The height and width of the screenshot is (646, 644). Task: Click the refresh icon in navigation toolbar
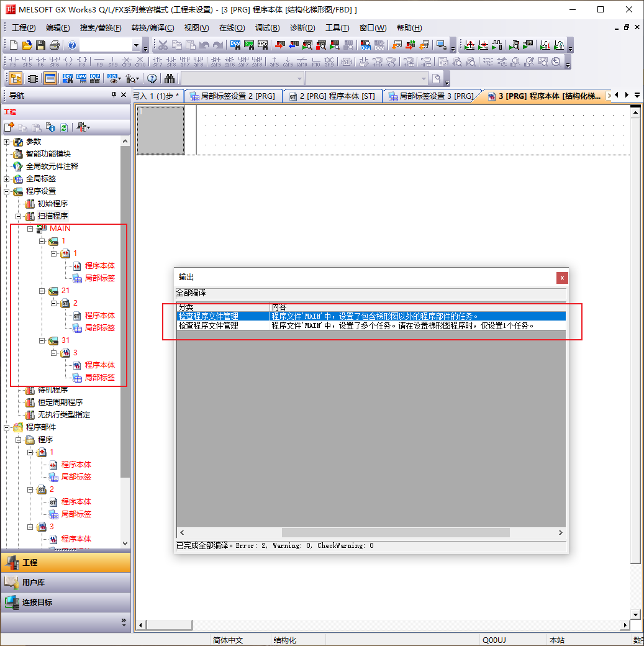point(63,127)
